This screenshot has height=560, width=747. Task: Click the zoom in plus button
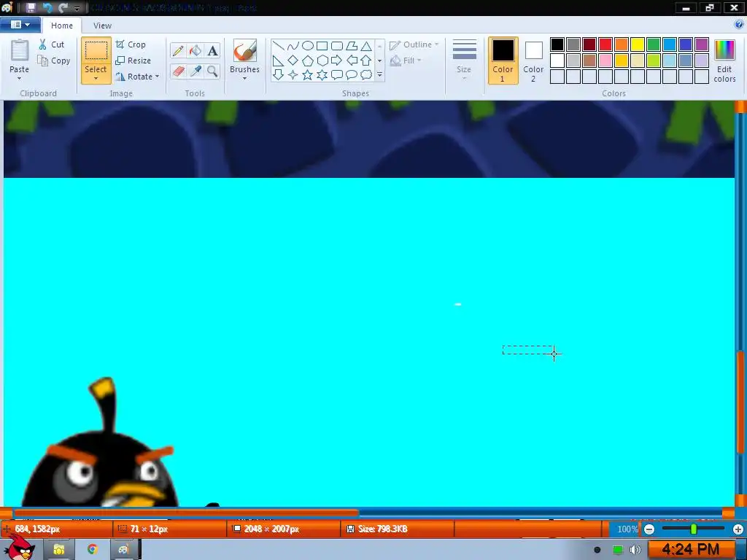(738, 529)
